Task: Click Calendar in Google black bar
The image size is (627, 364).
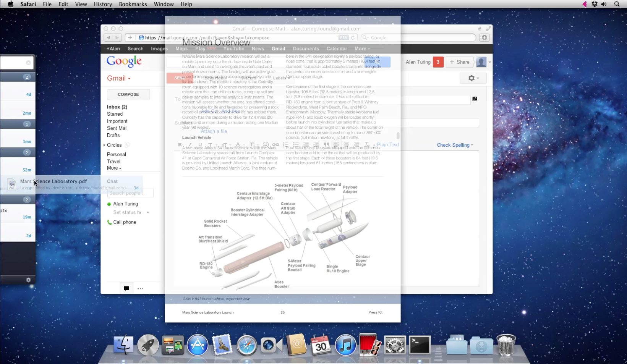Action: pos(337,49)
